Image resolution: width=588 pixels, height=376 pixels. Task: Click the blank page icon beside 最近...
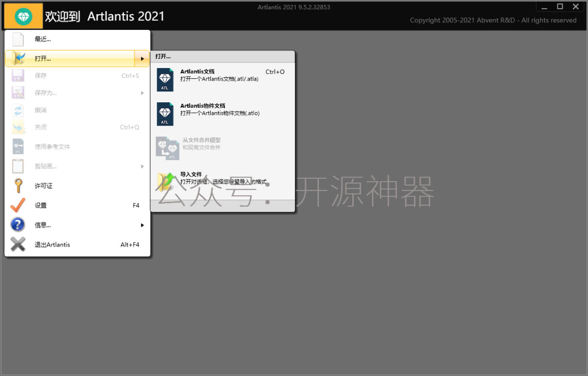coord(18,39)
